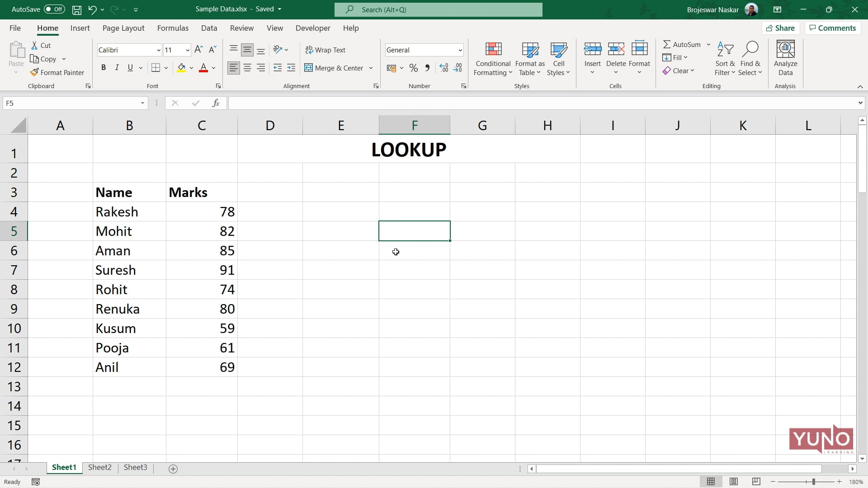The image size is (868, 488).
Task: Toggle Normal view in status bar
Action: coord(711,482)
